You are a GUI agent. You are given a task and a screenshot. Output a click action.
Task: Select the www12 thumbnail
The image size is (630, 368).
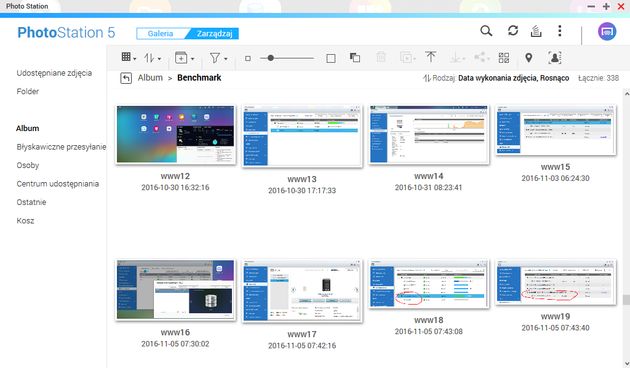coord(176,135)
